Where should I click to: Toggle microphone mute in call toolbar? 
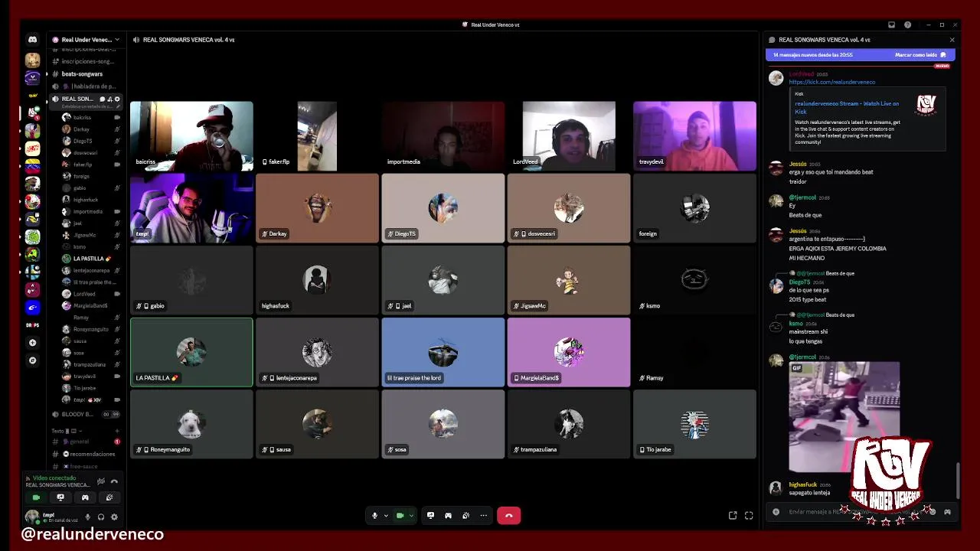(374, 516)
